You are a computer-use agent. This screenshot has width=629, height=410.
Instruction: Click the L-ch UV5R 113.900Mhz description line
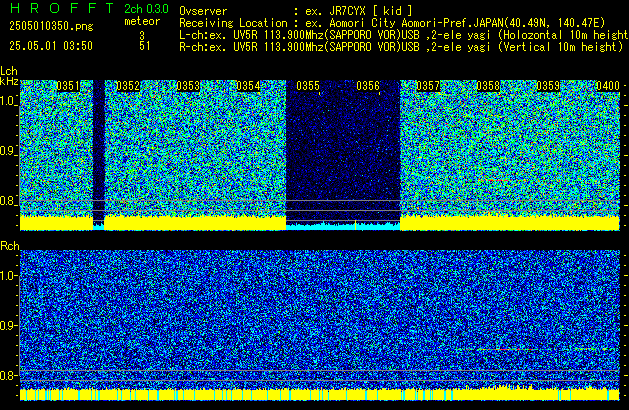pyautogui.click(x=404, y=35)
